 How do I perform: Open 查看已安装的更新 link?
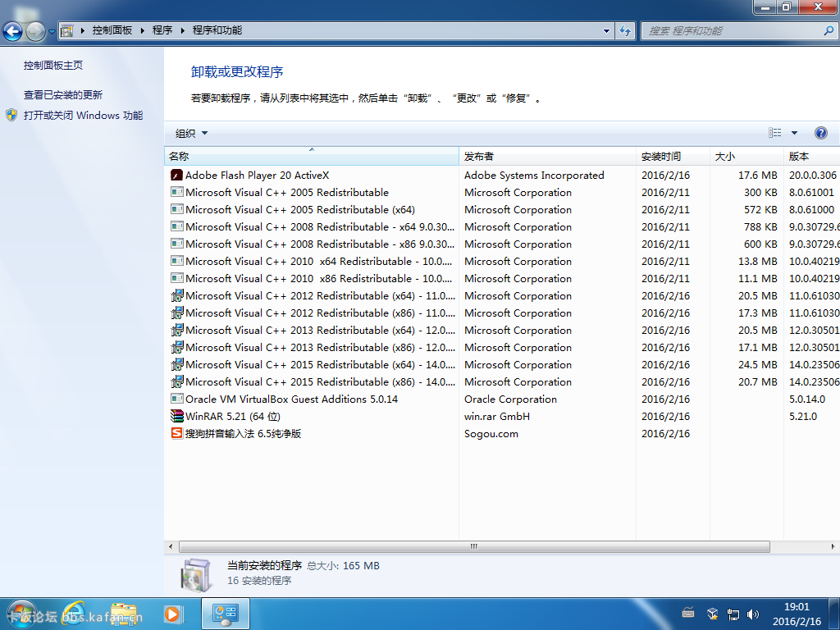click(62, 95)
